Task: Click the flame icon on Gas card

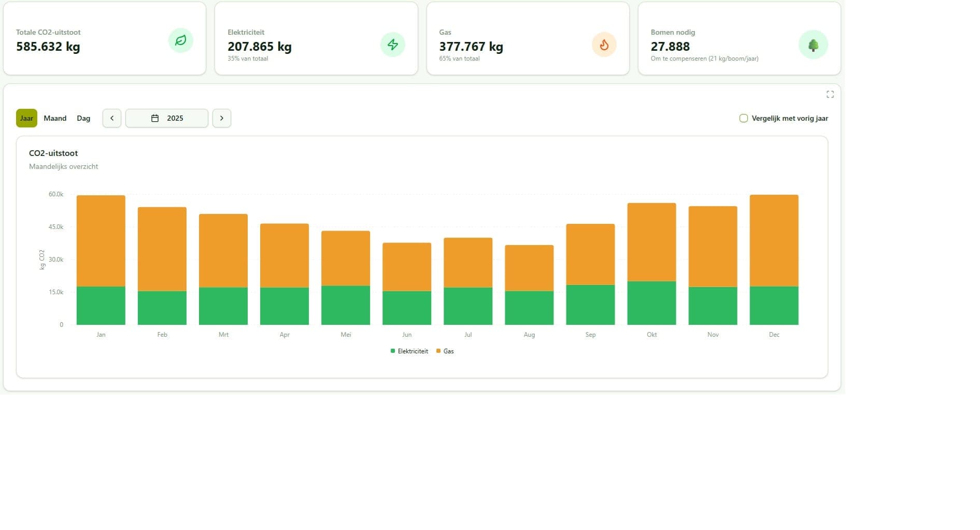Action: pyautogui.click(x=604, y=45)
